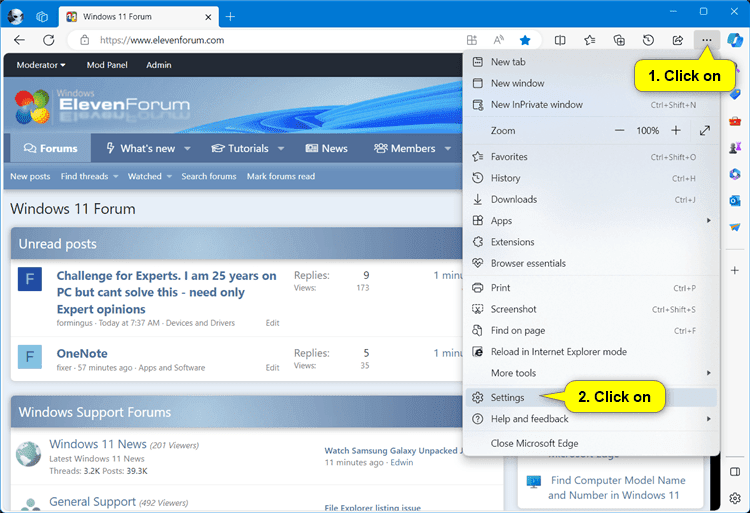Choose Screenshot in Edge menu

coord(591,309)
